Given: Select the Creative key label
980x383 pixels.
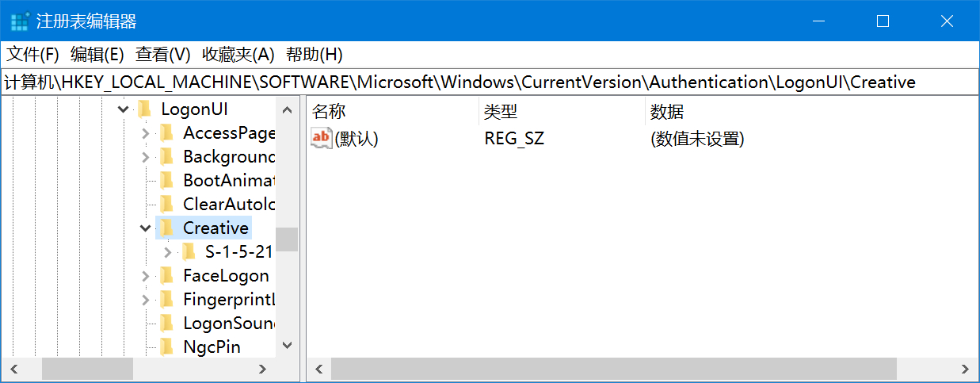Looking at the screenshot, I should click(215, 228).
